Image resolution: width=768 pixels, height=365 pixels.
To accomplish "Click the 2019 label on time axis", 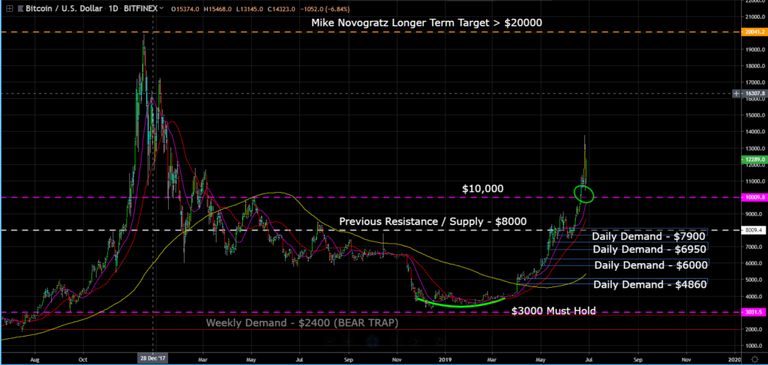I will [x=445, y=359].
